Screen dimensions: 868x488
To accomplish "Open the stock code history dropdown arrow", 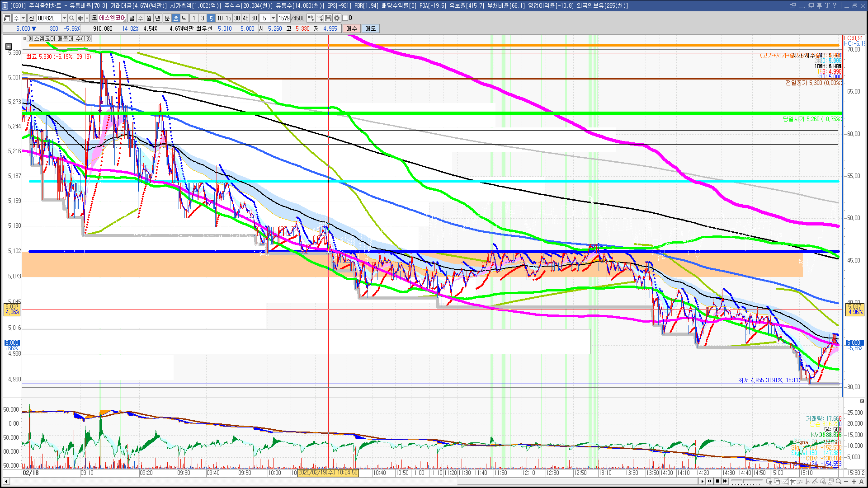I will [x=64, y=18].
